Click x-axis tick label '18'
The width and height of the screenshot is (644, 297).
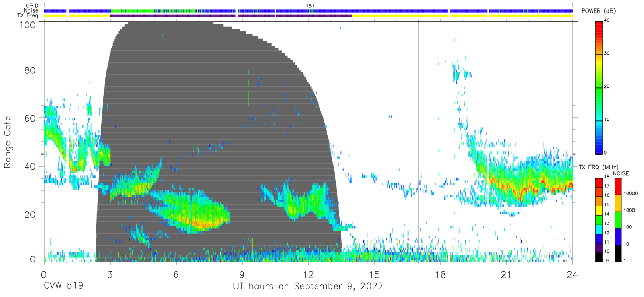441,274
